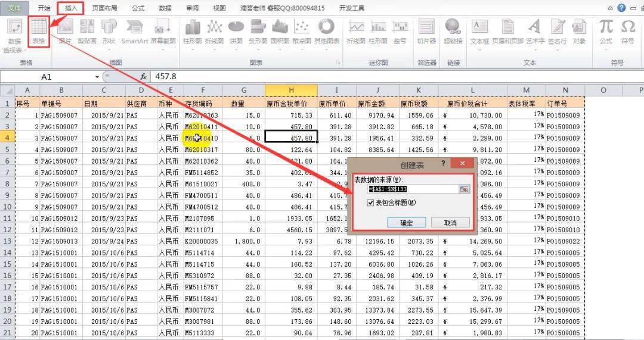The width and height of the screenshot is (644, 340).
Task: Click the formula bar showing 457.8
Action: pyautogui.click(x=397, y=77)
